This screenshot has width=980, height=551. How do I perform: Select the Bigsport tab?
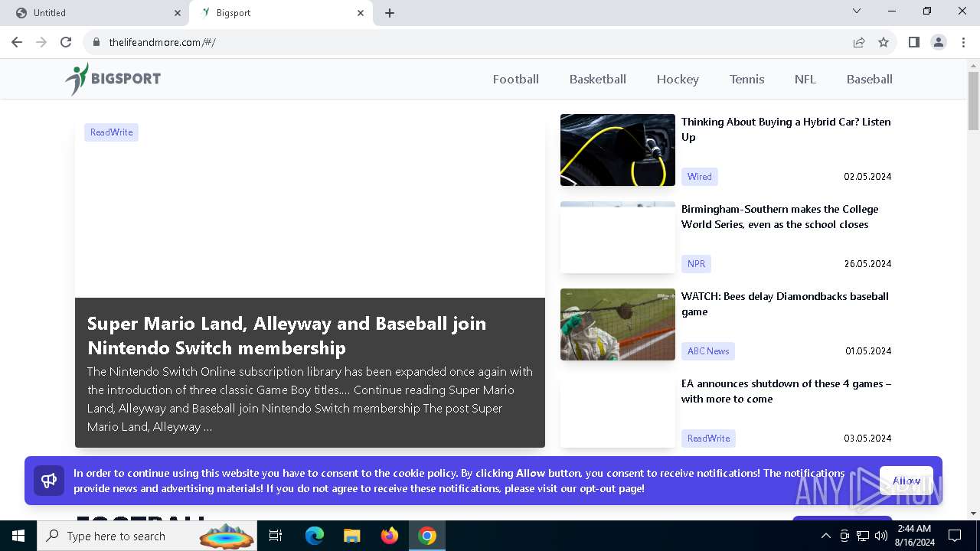click(x=281, y=13)
